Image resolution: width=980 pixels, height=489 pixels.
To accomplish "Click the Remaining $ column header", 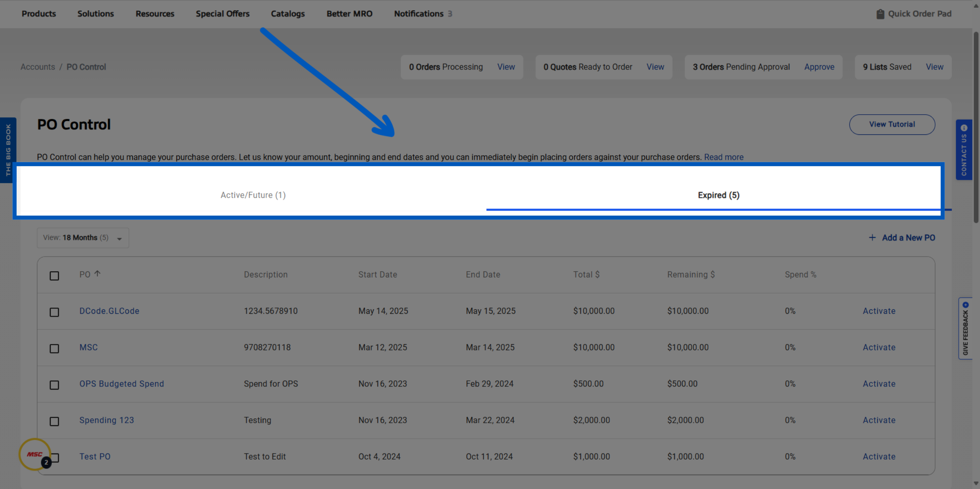I will tap(691, 275).
